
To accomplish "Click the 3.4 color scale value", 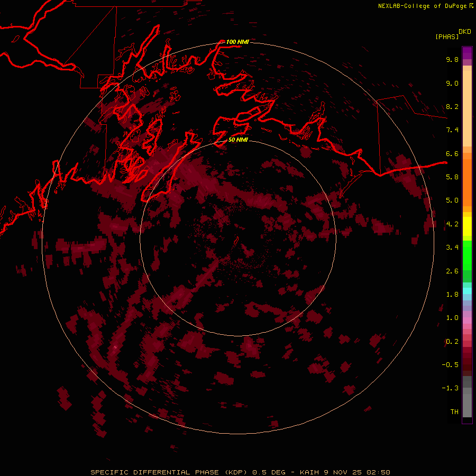I will (452, 248).
